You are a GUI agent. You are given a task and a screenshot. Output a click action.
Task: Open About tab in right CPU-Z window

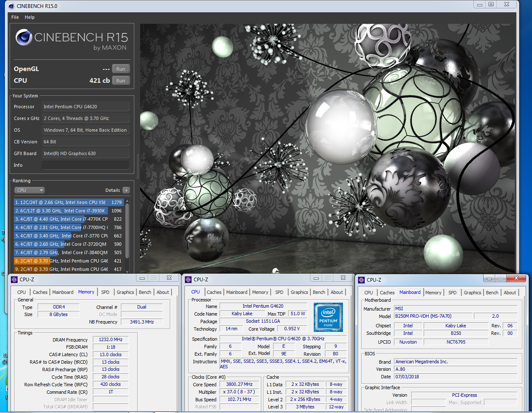[x=510, y=293]
